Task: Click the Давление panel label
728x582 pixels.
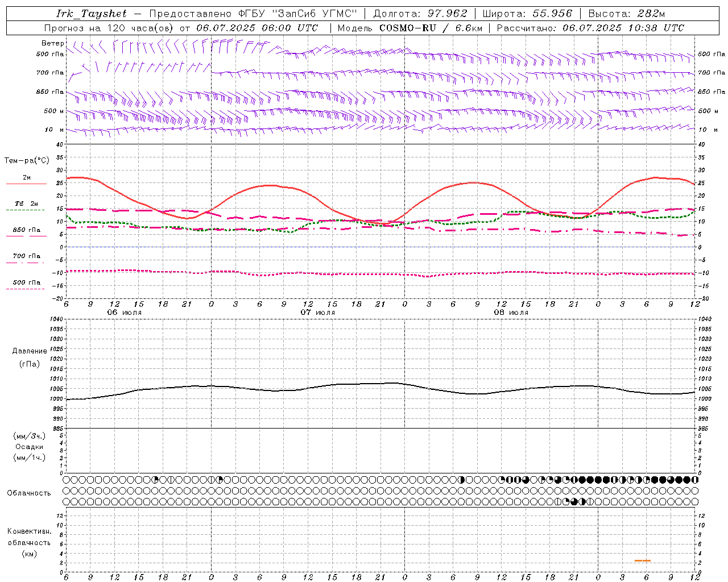Action: pos(30,351)
